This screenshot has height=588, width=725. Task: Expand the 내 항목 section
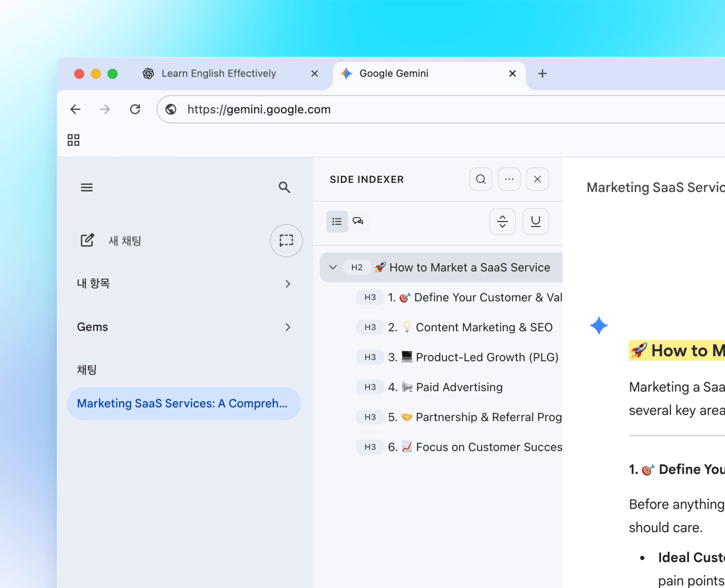288,284
